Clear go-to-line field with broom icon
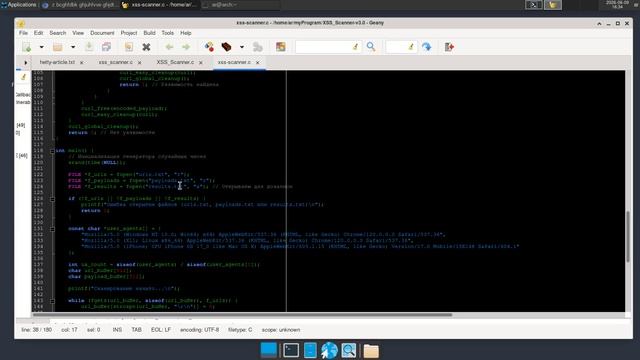Image resolution: width=640 pixels, height=360 pixels. point(411,47)
